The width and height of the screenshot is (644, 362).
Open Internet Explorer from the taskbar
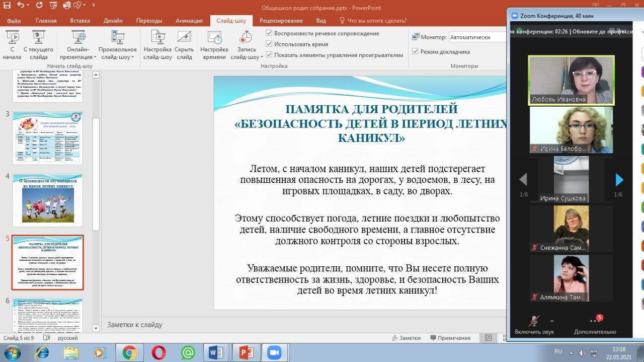coord(42,353)
